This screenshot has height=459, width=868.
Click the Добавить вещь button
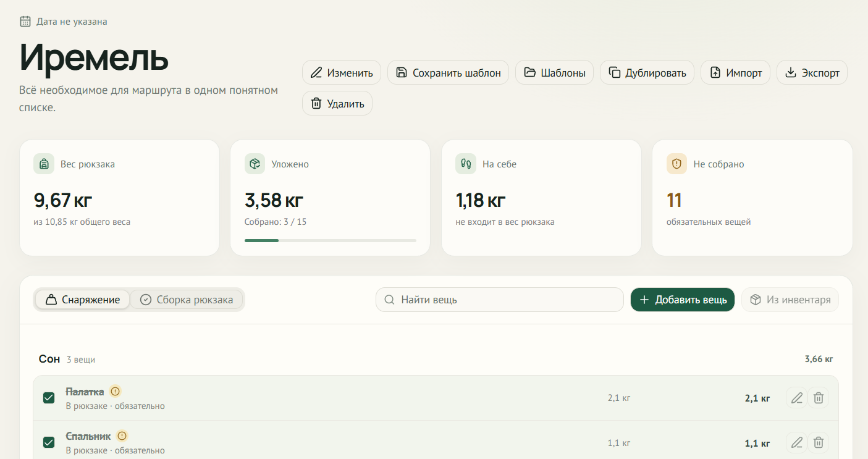click(683, 300)
